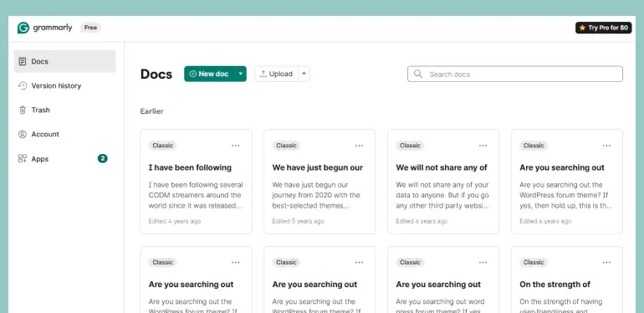Click the text 'yes, then hold up, this is th...'

566,206
